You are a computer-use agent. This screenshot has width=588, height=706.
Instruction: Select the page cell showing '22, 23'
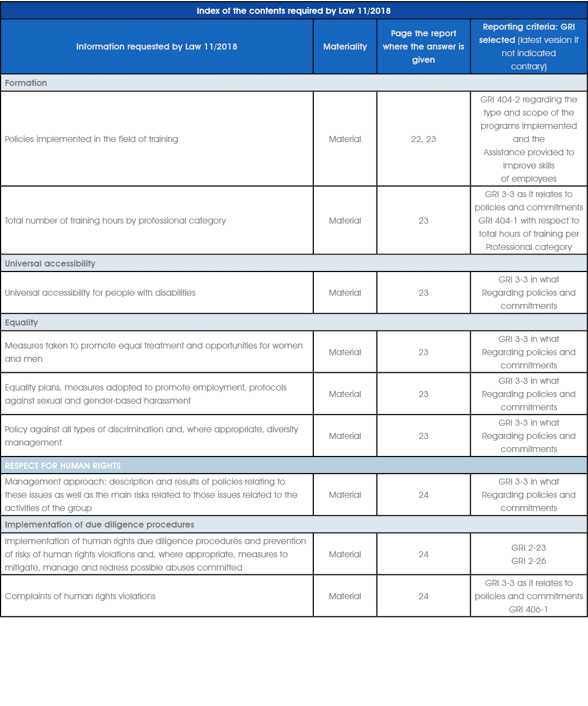pyautogui.click(x=423, y=139)
